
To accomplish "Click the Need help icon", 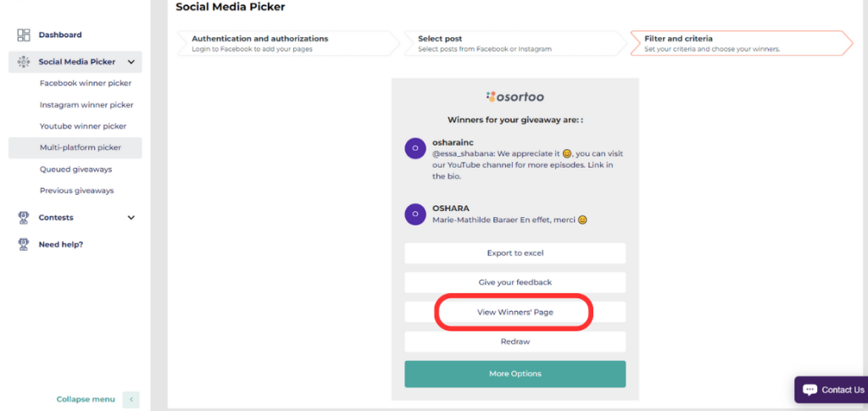I will [x=24, y=244].
